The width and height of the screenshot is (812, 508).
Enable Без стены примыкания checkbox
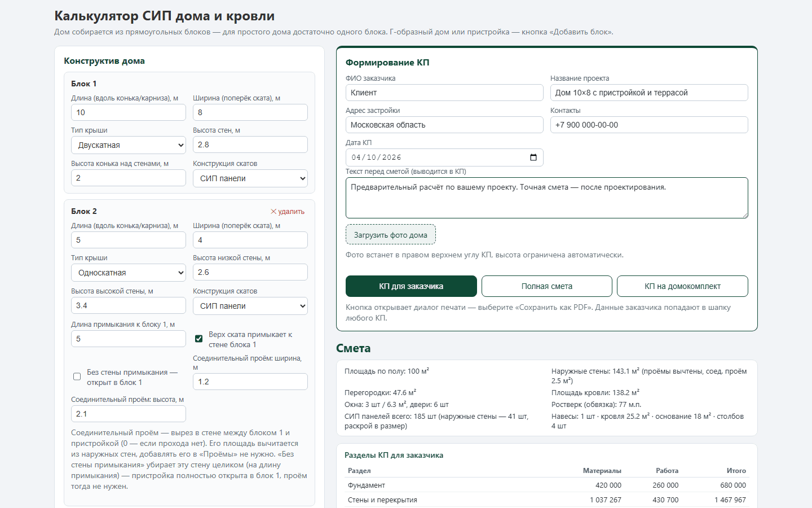tap(77, 376)
